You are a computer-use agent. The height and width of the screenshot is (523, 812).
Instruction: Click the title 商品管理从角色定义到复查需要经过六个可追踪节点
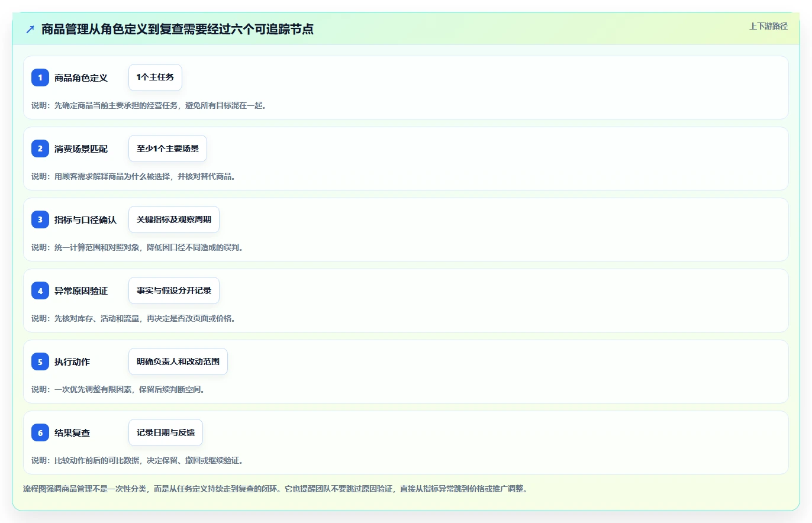(177, 29)
